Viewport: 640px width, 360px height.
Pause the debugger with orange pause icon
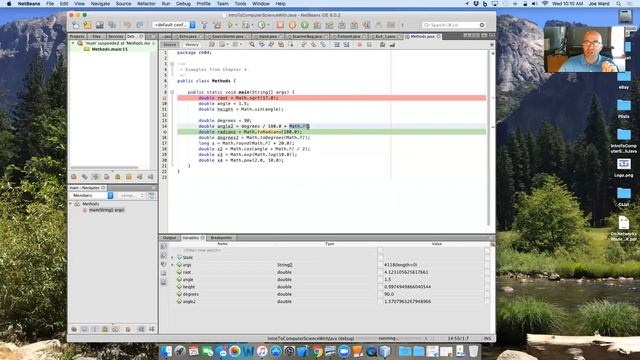click(292, 25)
